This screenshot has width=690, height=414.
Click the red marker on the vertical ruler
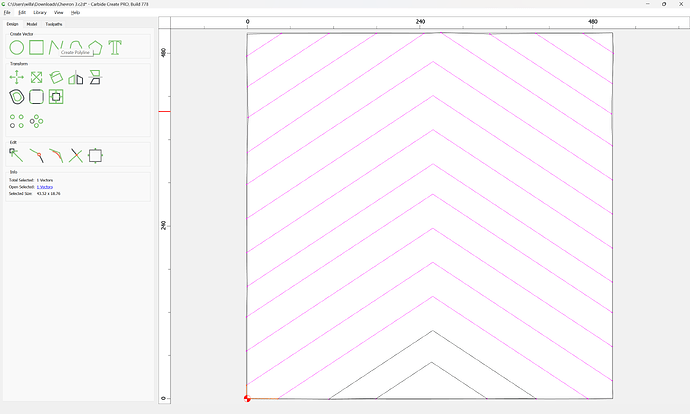point(165,111)
